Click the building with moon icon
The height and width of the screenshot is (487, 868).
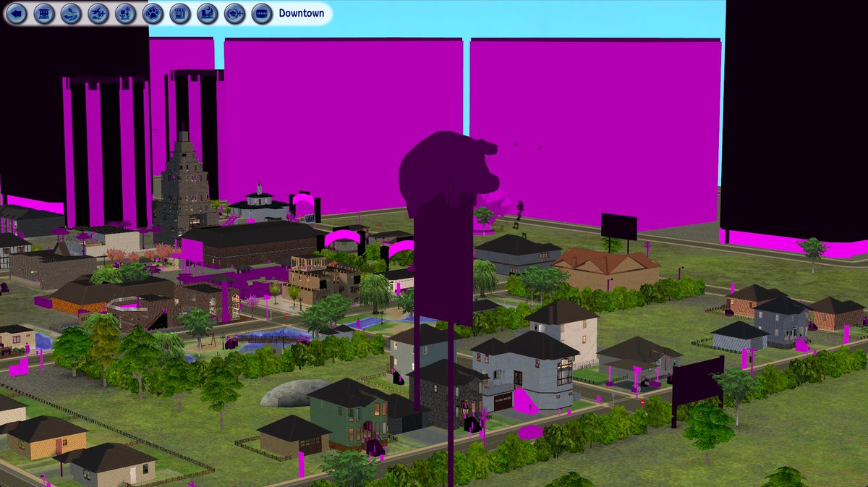click(207, 12)
